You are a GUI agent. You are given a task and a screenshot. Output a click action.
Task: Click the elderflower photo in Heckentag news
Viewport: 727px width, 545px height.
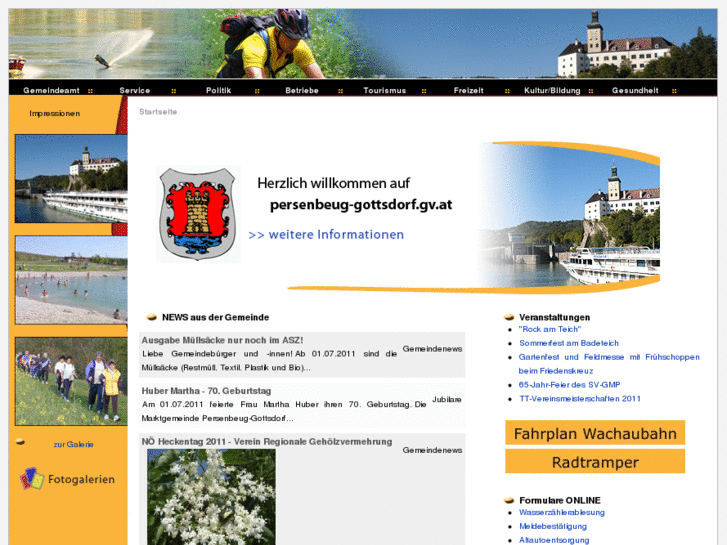tap(211, 497)
